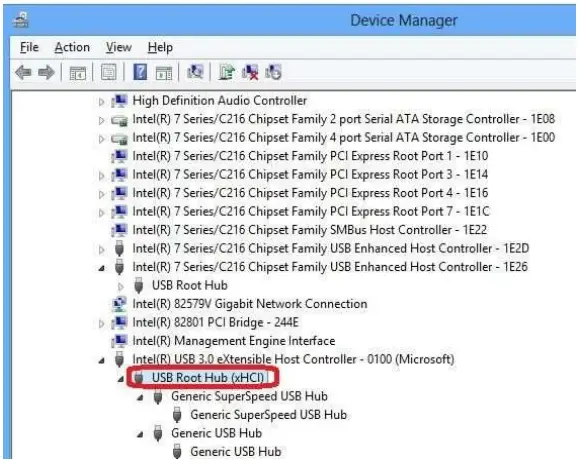Select USB Enhanced Host Controller - 1E26 label

click(x=330, y=267)
